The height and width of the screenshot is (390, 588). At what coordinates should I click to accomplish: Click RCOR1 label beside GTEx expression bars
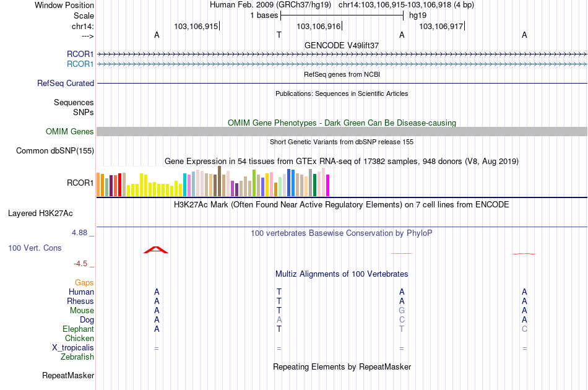pos(80,183)
